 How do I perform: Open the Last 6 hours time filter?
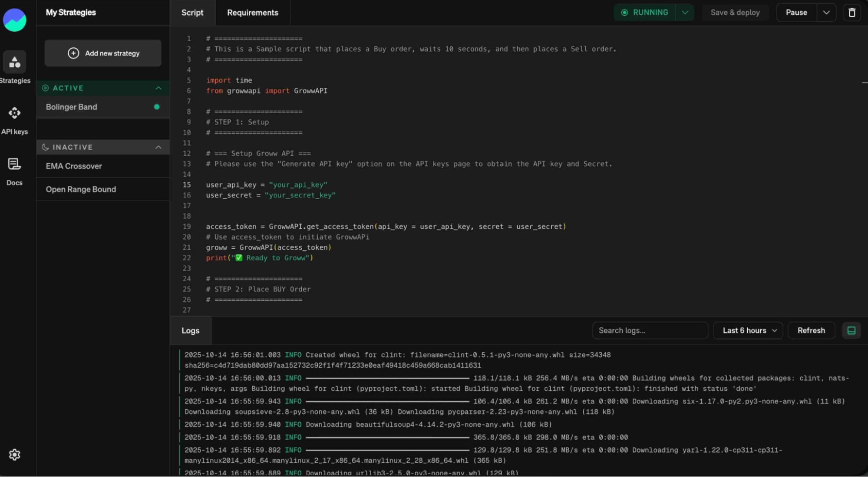pyautogui.click(x=748, y=331)
